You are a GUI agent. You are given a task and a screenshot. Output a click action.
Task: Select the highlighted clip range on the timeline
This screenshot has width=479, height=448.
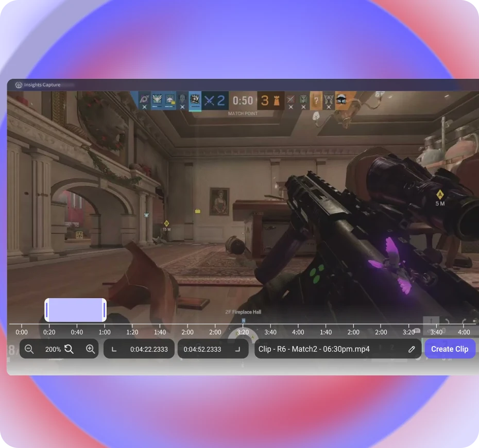(x=75, y=310)
